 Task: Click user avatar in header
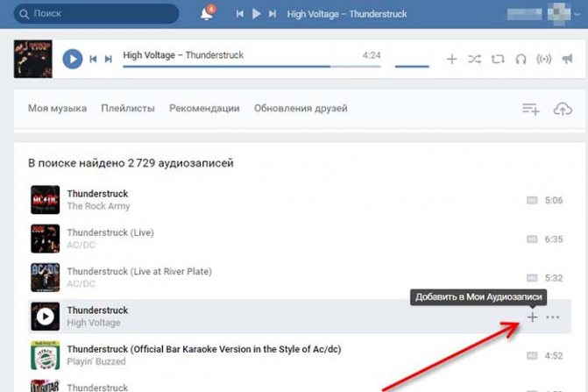(x=559, y=13)
